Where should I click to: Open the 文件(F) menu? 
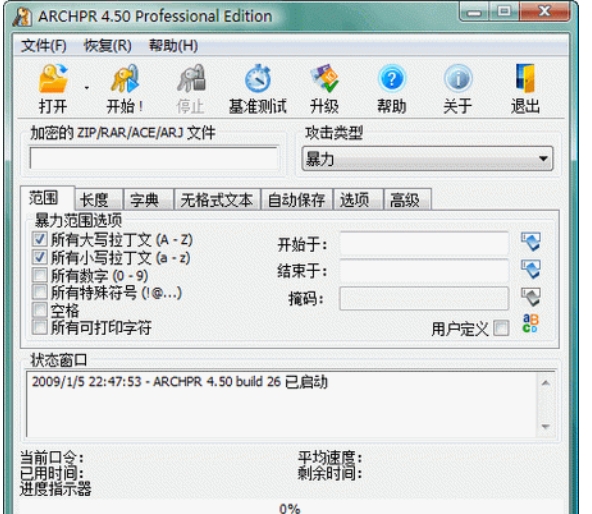click(x=44, y=46)
